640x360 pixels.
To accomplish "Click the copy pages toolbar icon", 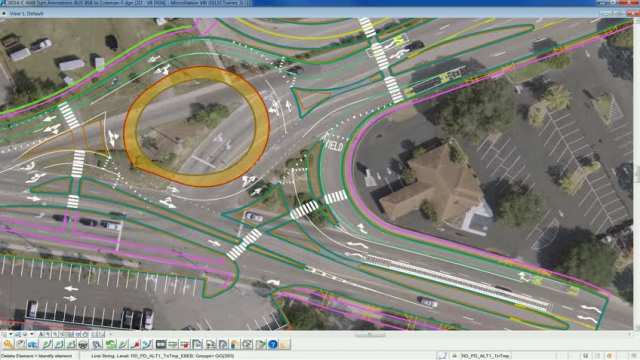I will pos(223,344).
